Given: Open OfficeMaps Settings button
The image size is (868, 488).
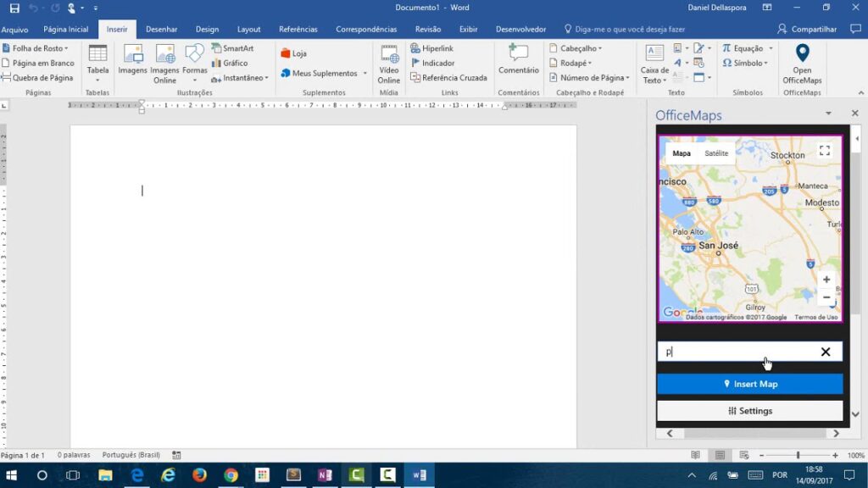Looking at the screenshot, I should click(750, 411).
